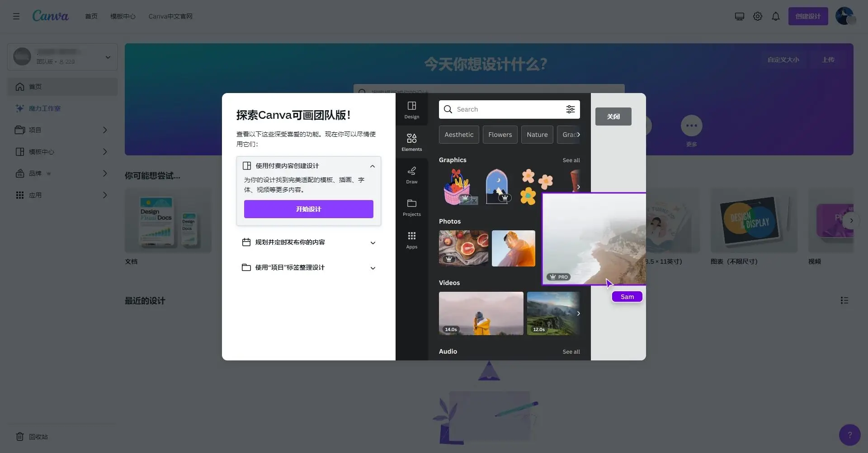Select the Nature chip

(537, 135)
